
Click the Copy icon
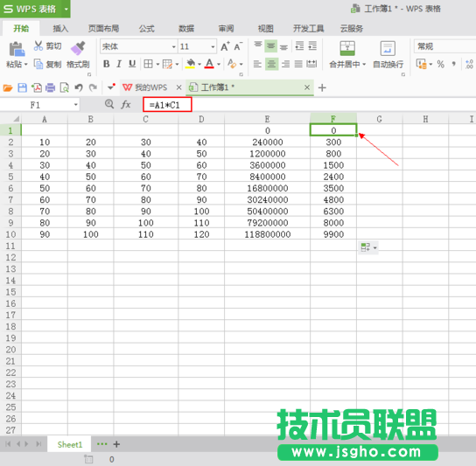(38, 64)
